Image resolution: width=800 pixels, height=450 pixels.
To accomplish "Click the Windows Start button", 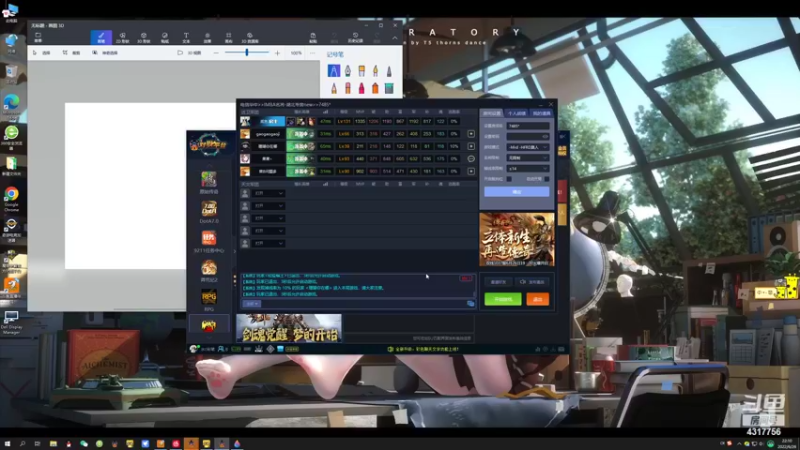I will (x=7, y=444).
